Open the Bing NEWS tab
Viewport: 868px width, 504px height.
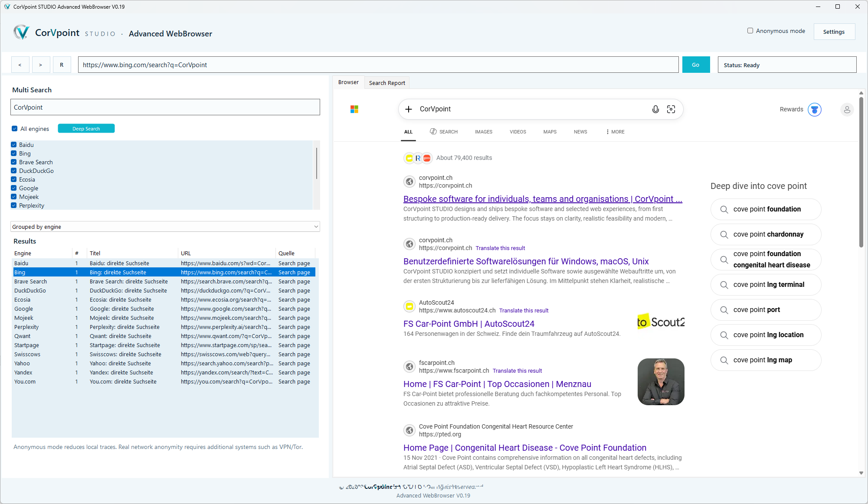[x=580, y=132]
